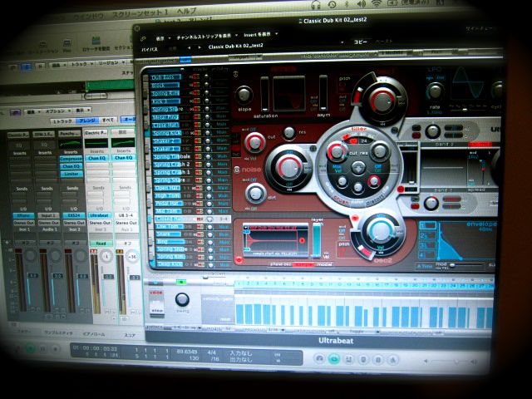Click the バイパス button in plug-in header
532x399 pixels.
coord(150,49)
